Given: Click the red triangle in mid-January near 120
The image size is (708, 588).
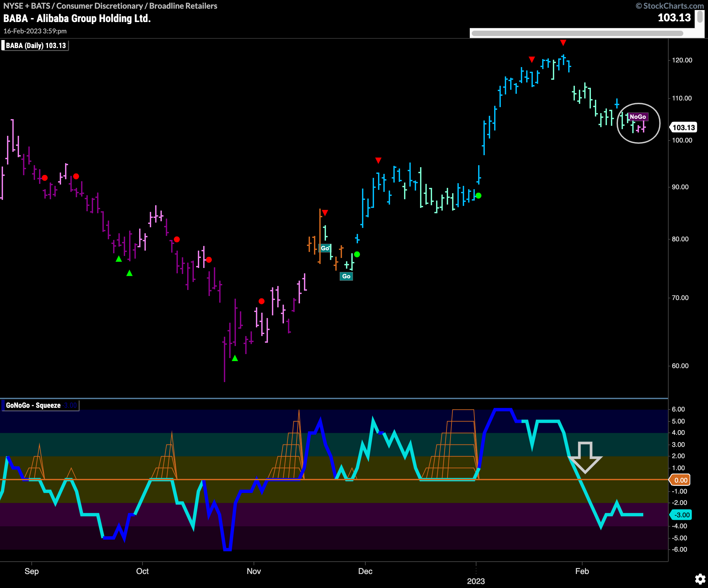Looking at the screenshot, I should (x=532, y=60).
